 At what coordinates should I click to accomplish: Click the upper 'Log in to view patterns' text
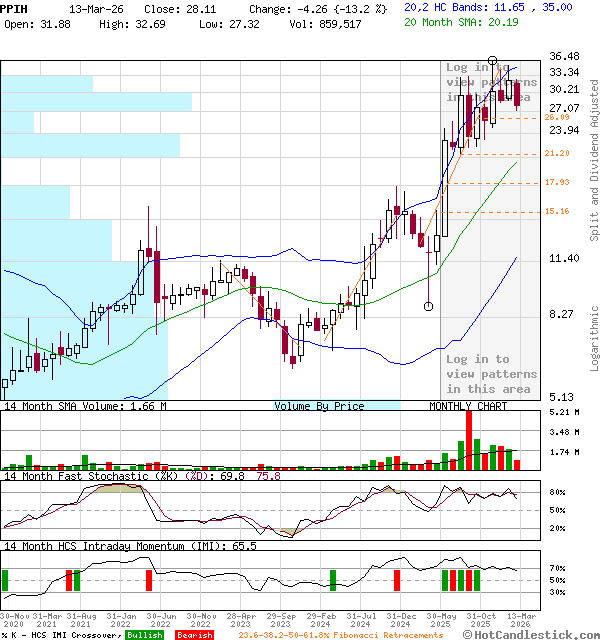490,82
